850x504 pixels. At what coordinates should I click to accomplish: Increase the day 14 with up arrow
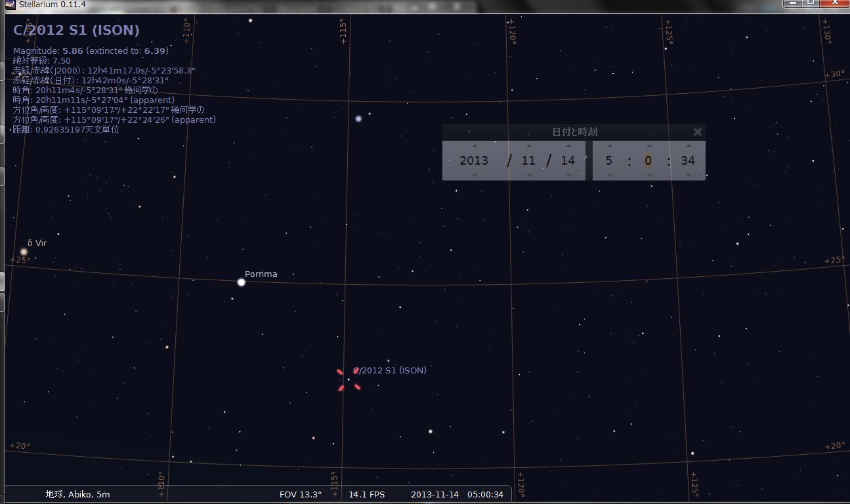tap(568, 146)
